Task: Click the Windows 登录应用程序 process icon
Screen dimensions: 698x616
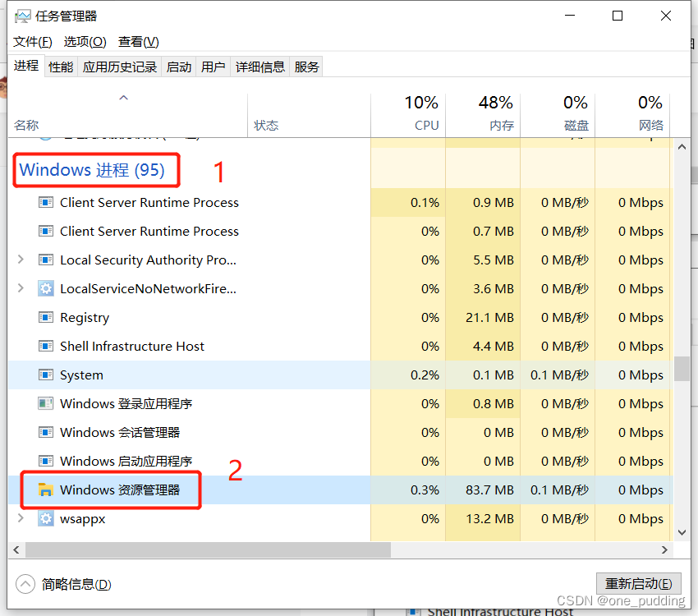Action: click(46, 404)
